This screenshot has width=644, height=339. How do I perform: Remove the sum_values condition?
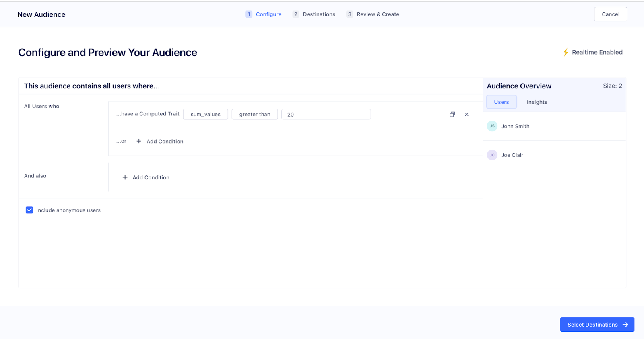click(x=466, y=115)
